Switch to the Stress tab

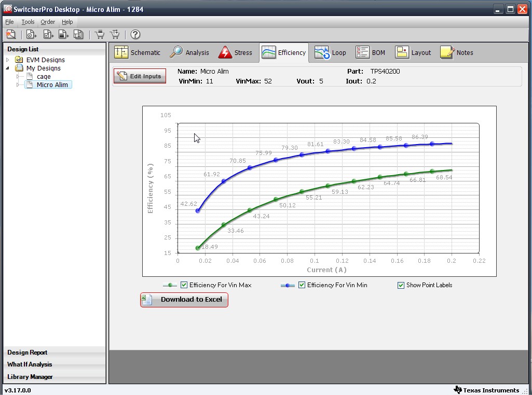[236, 52]
